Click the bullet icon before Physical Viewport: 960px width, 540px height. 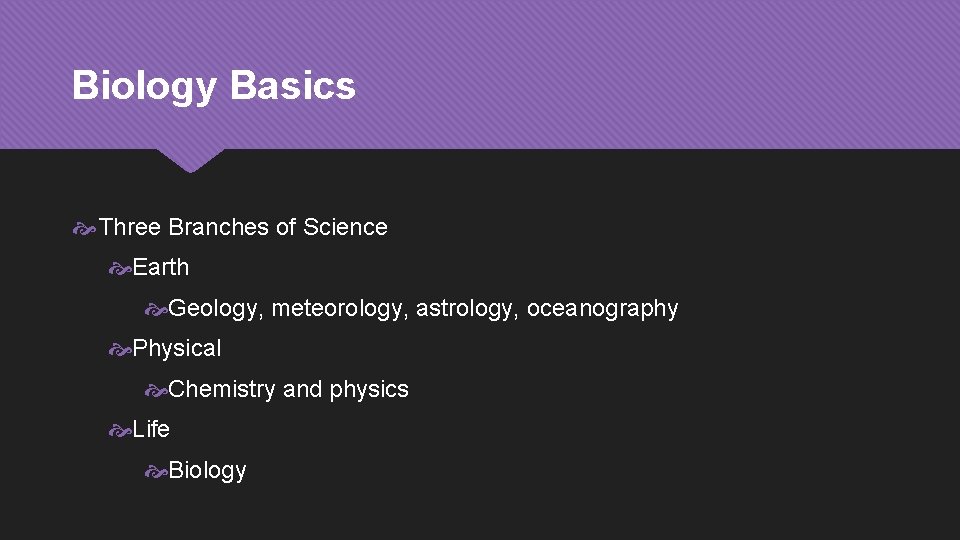click(120, 350)
